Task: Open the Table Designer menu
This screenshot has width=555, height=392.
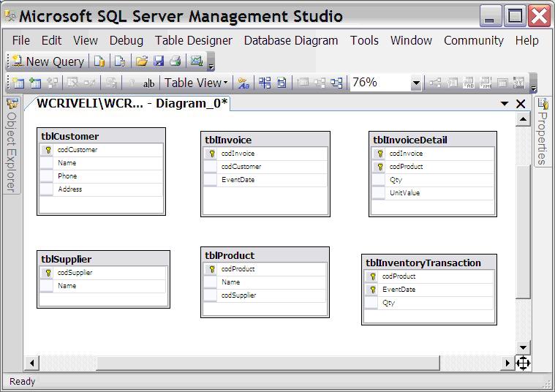Action: [194, 40]
